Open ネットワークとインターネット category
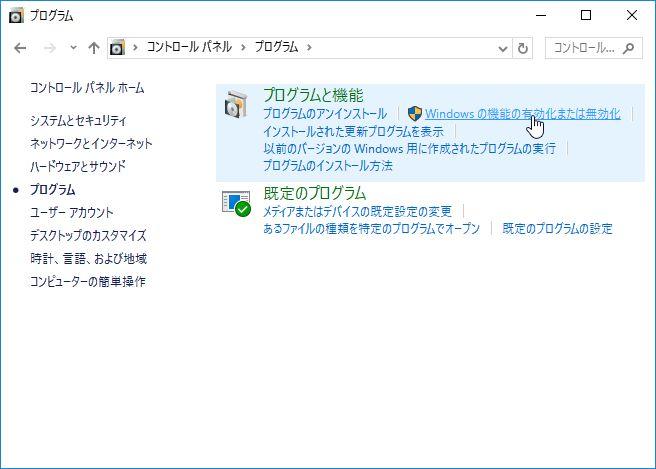Image resolution: width=656 pixels, height=469 pixels. [x=91, y=144]
